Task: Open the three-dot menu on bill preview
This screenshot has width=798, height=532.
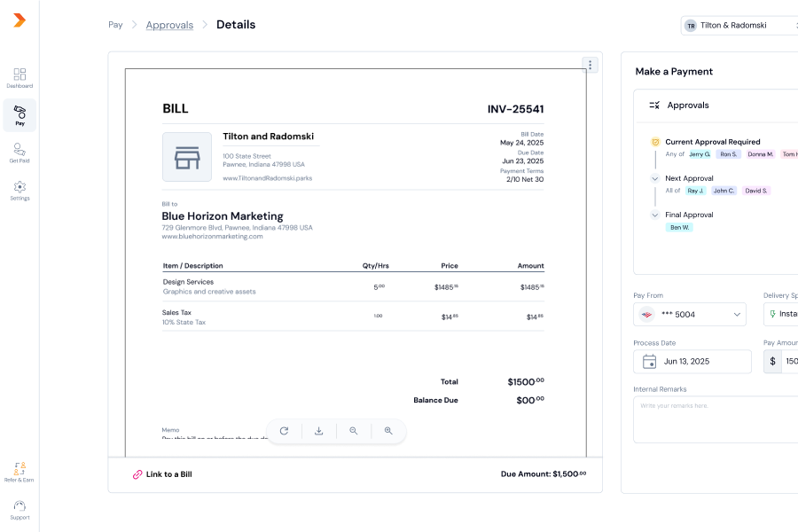Action: [x=591, y=65]
